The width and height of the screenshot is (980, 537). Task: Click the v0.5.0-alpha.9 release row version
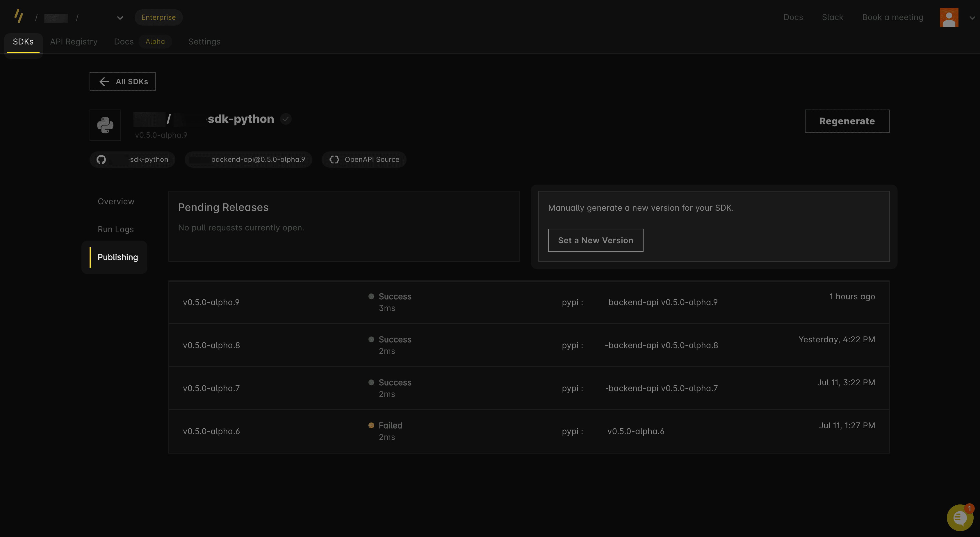(211, 302)
